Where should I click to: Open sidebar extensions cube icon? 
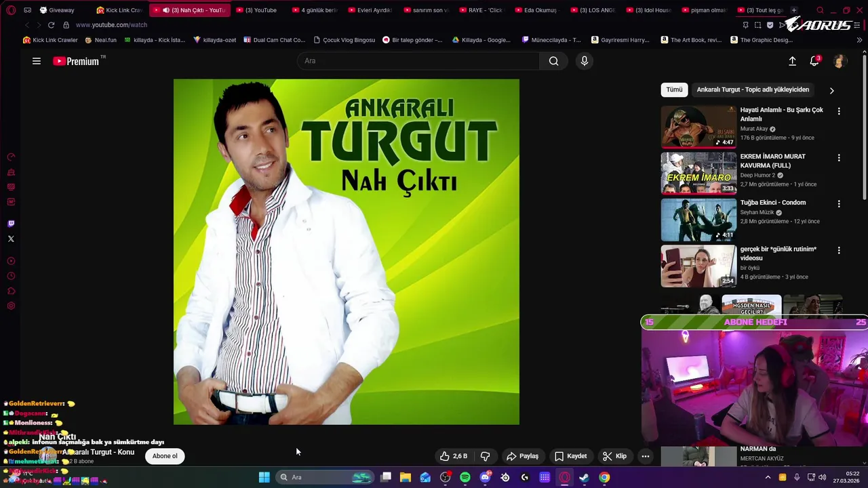click(11, 291)
